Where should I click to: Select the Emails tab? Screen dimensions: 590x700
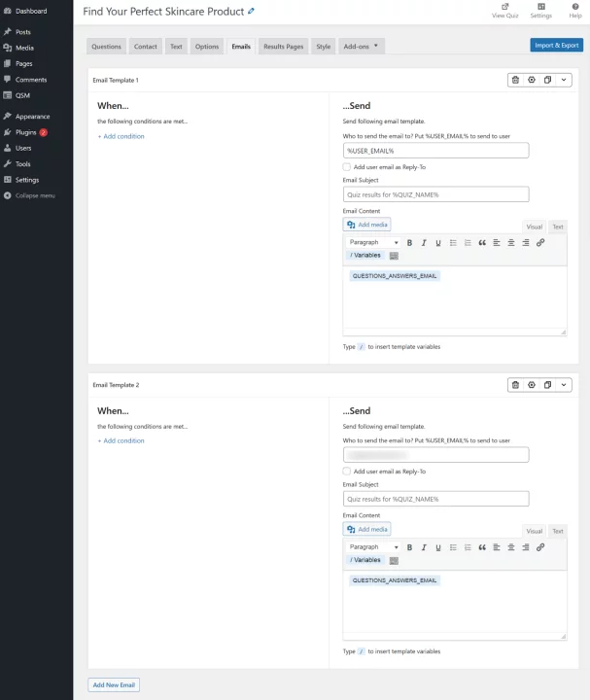[241, 47]
